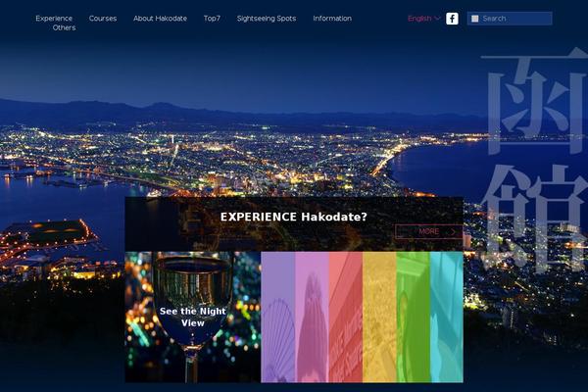The width and height of the screenshot is (588, 392).
Task: Open the Courses menu
Action: tap(103, 19)
